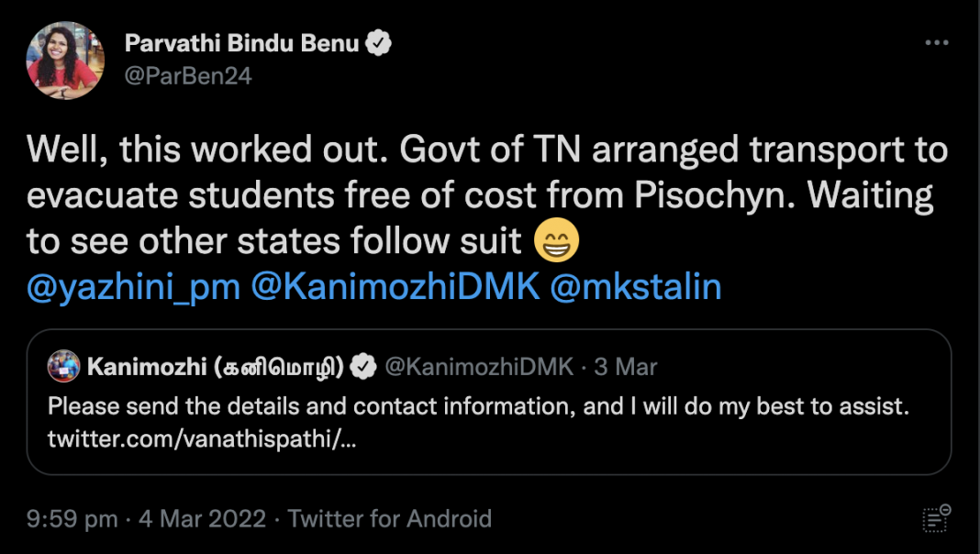Open the quoted tweet text 'Please send the details'

tap(477, 405)
